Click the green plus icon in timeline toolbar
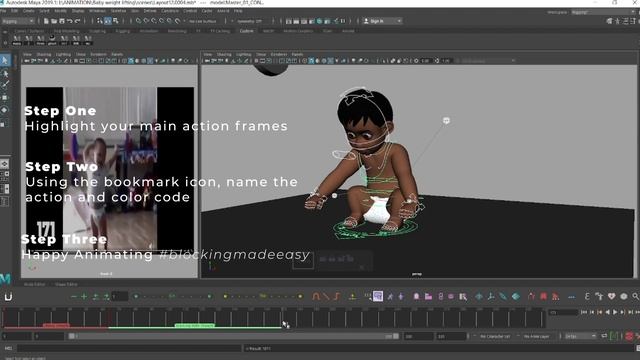 click(x=84, y=297)
